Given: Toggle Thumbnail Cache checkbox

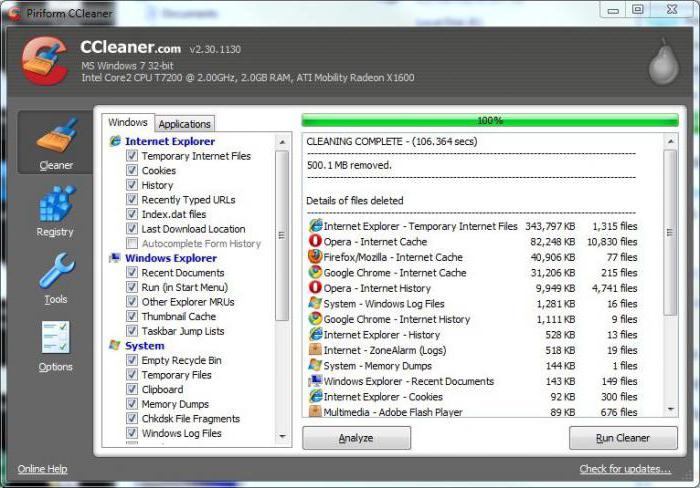Looking at the screenshot, I should tap(132, 316).
